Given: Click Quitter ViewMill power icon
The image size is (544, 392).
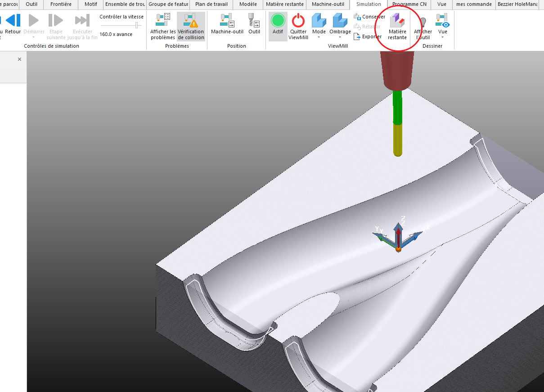Looking at the screenshot, I should [x=298, y=21].
